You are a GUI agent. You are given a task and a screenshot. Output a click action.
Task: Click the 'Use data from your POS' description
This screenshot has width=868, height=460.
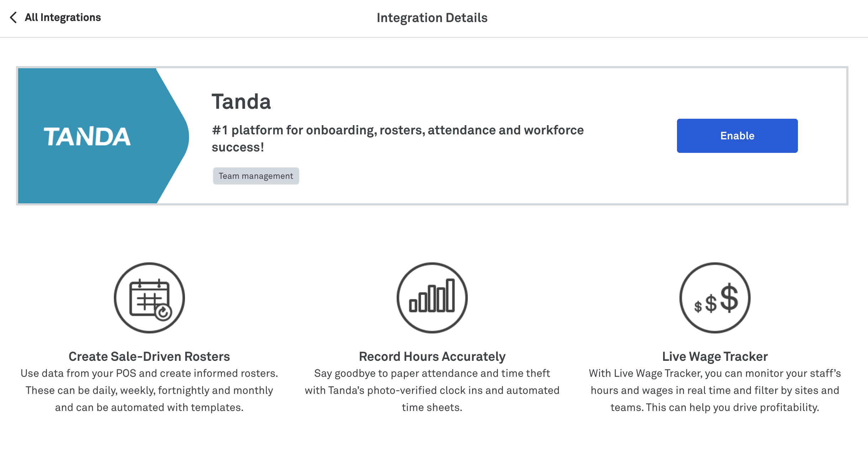149,390
